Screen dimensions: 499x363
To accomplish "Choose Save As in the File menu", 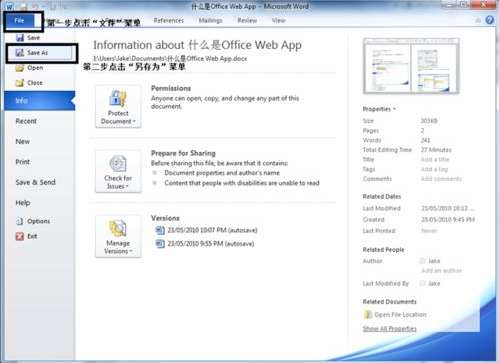I will point(40,53).
